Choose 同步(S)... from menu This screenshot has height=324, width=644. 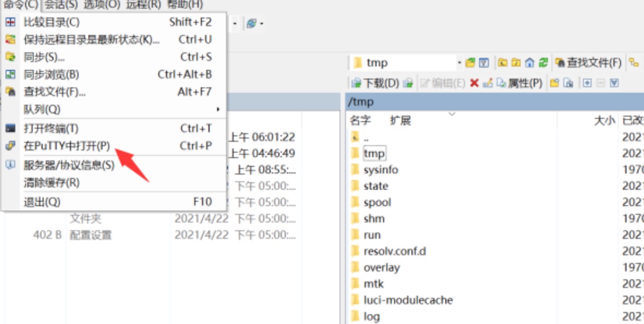pyautogui.click(x=114, y=57)
